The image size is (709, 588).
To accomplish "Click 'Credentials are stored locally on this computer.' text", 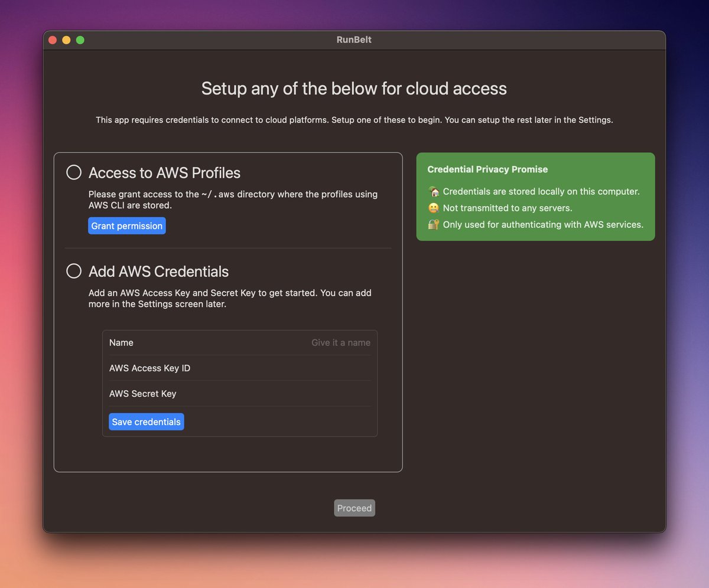I will tap(541, 191).
